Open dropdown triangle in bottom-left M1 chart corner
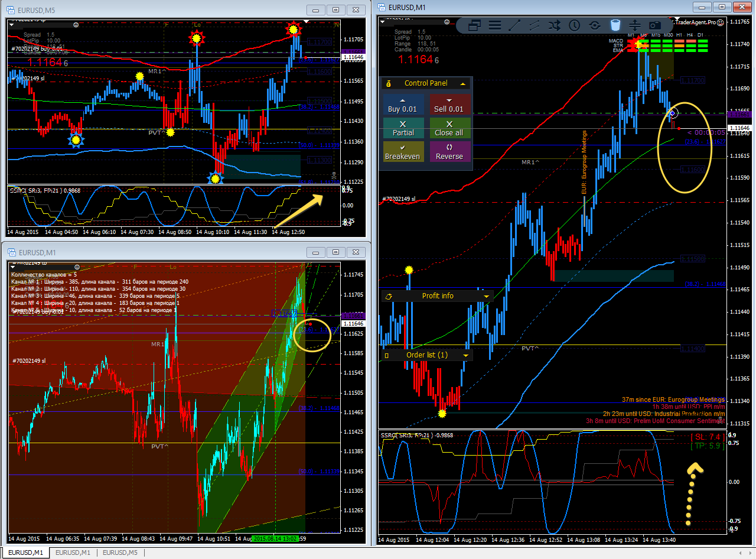Viewport: 756px width, 559px height. [x=11, y=267]
